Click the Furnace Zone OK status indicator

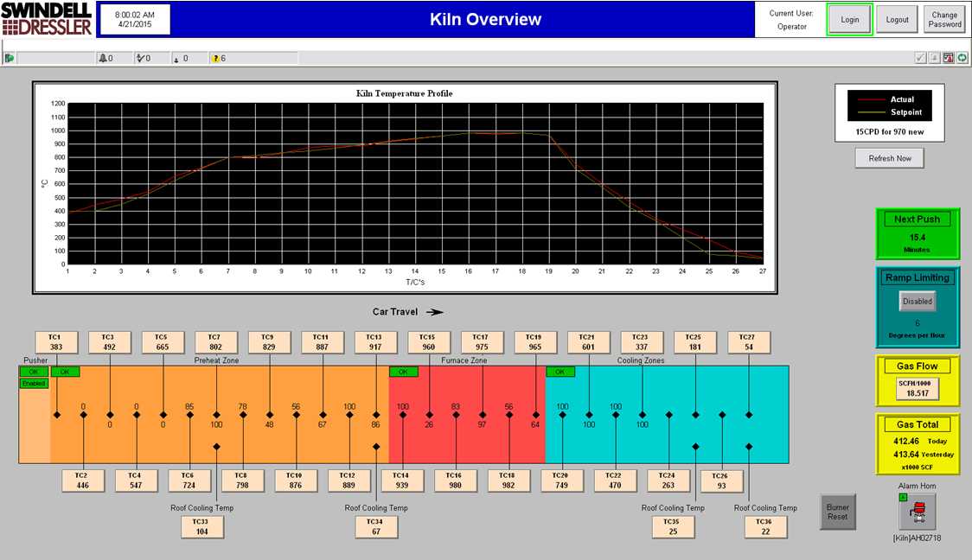403,372
